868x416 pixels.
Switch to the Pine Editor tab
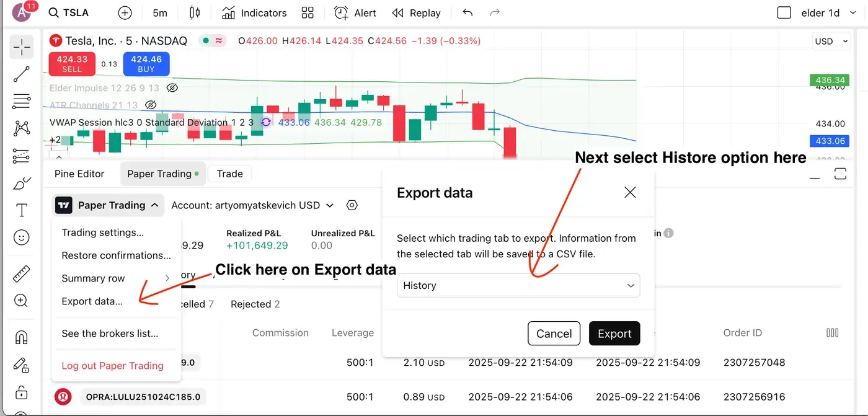79,174
